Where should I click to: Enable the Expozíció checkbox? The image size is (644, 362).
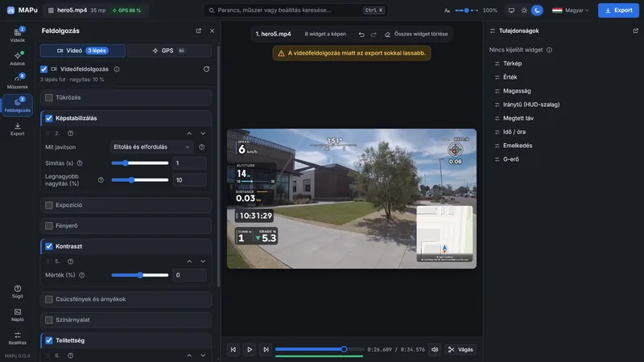(49, 205)
